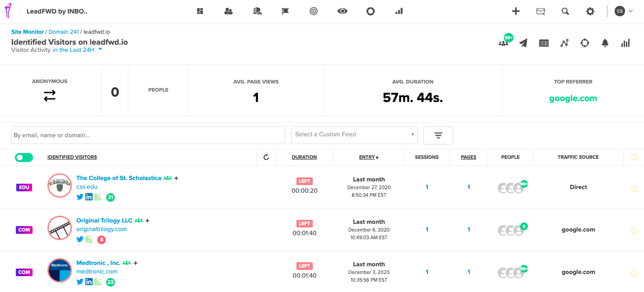644x292 pixels.
Task: Favorite the Medtronic row star
Action: (x=634, y=273)
